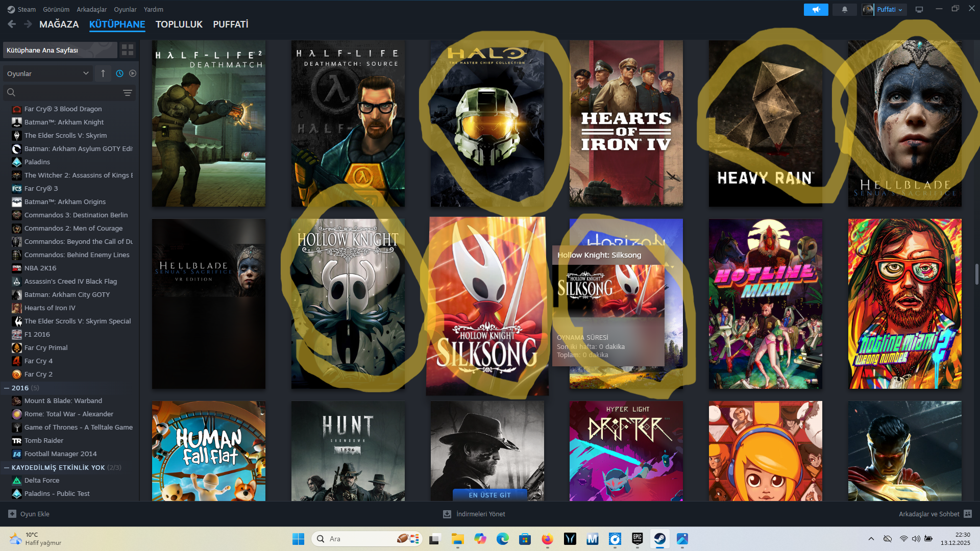This screenshot has width=980, height=551.
Task: Click the sort direction arrow button
Action: point(103,73)
